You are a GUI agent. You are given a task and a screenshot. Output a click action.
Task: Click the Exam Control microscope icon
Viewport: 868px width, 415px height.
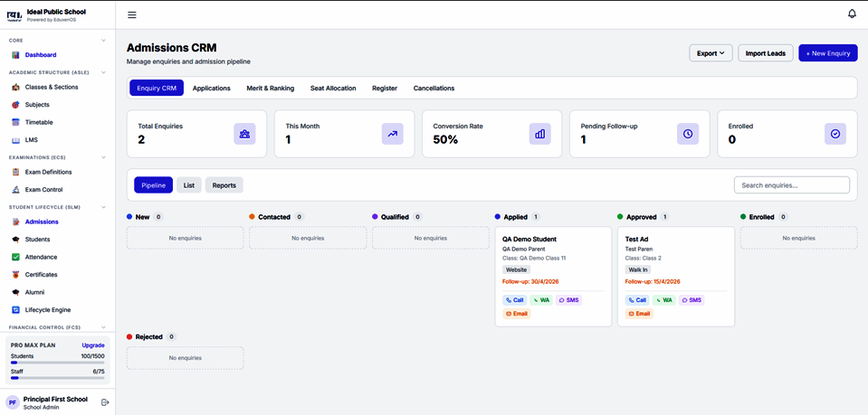coord(15,190)
